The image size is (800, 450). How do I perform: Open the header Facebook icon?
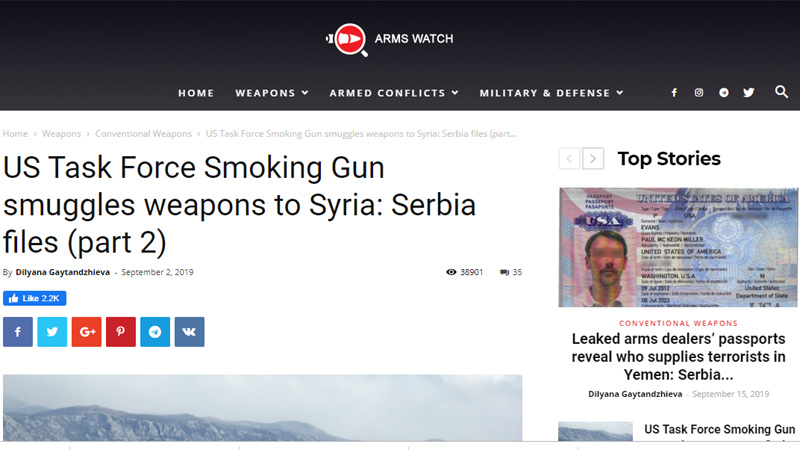coord(674,93)
